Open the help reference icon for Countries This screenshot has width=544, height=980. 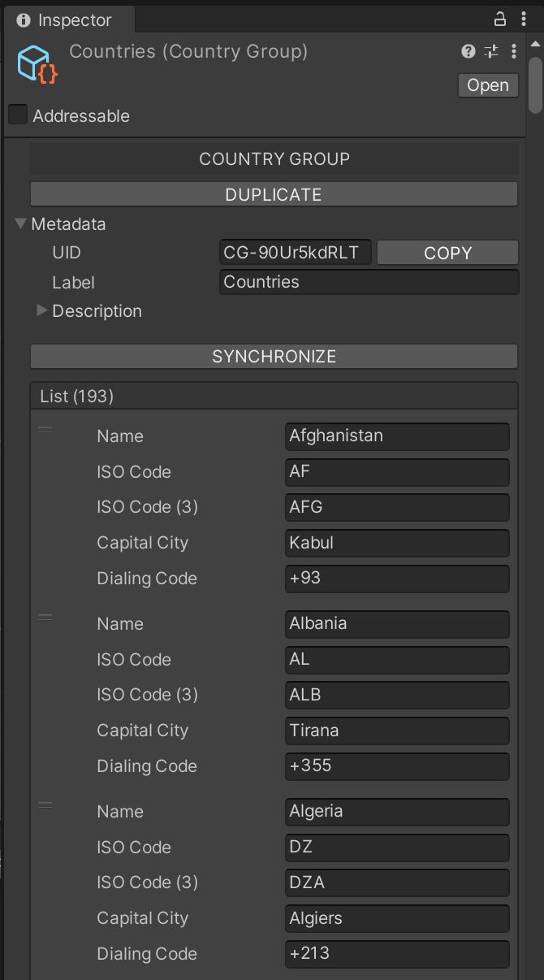(468, 51)
